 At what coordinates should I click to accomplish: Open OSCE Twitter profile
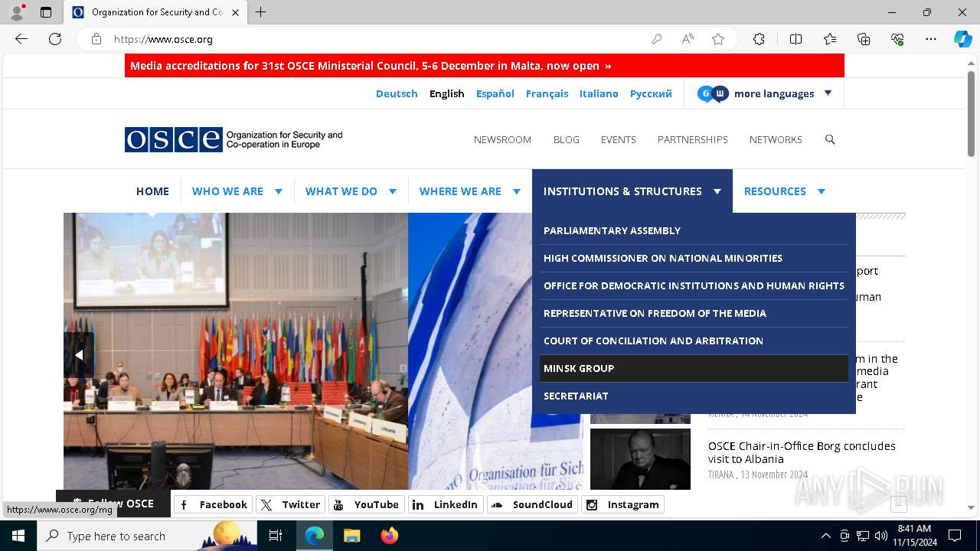[290, 504]
